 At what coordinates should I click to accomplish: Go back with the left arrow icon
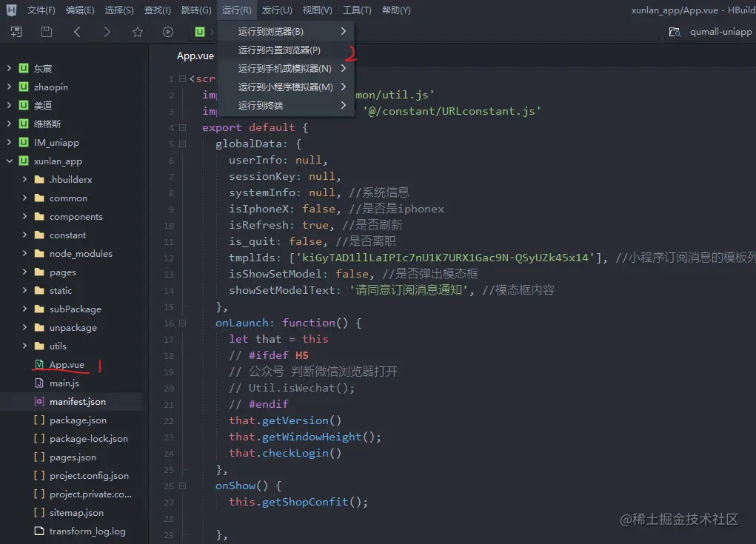77,32
